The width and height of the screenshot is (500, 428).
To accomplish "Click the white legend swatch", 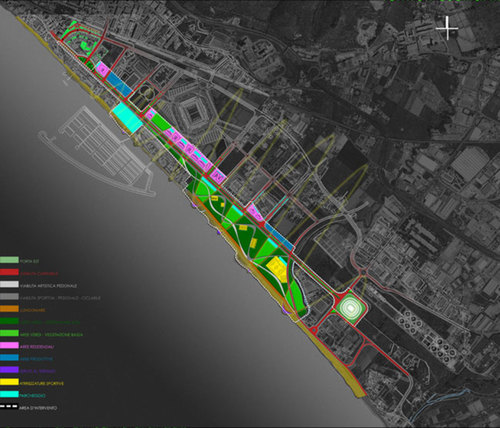I will tap(9, 284).
